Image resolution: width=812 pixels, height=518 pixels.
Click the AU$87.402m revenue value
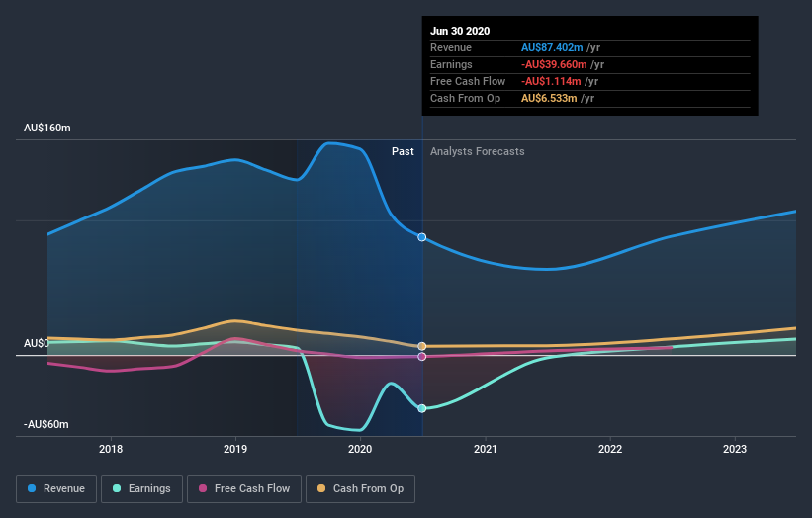(x=552, y=47)
